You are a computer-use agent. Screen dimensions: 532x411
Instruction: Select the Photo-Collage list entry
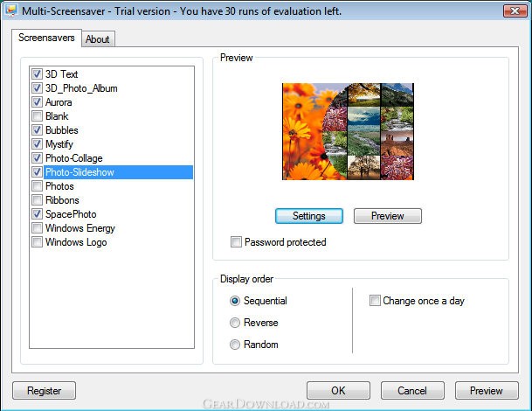pyautogui.click(x=74, y=158)
